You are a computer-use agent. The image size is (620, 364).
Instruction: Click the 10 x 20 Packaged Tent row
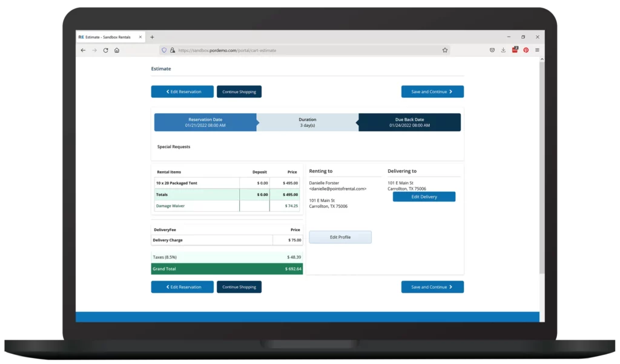pos(226,183)
